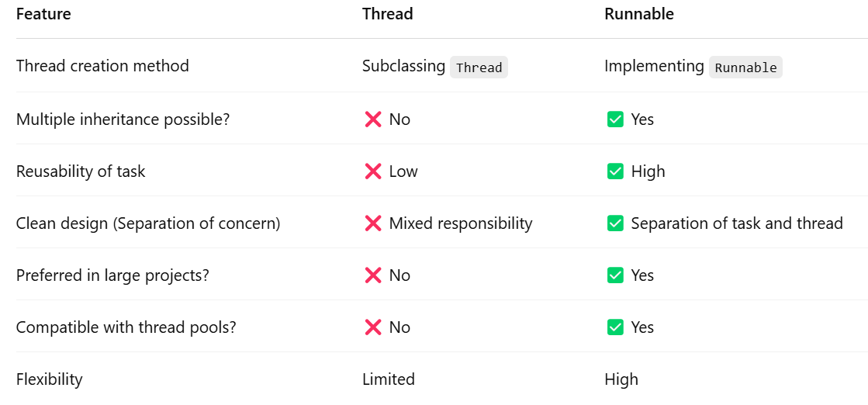Image resolution: width=868 pixels, height=405 pixels.
Task: Click Clean design (Separation of concern) text
Action: click(x=148, y=223)
